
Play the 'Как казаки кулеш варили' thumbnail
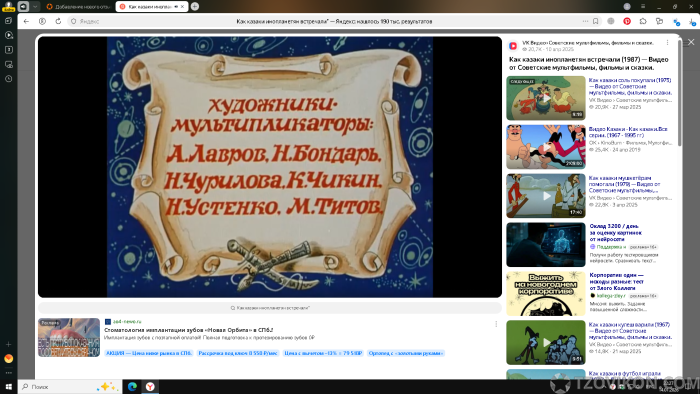546,342
